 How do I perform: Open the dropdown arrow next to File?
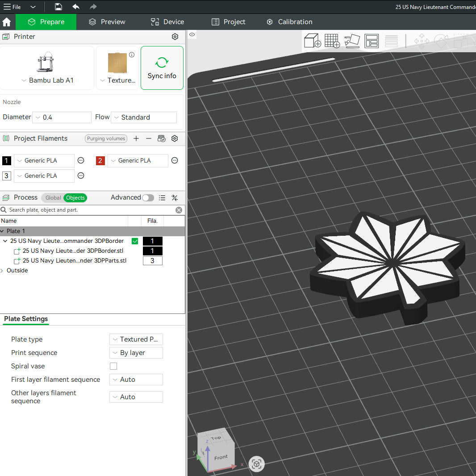[x=33, y=7]
